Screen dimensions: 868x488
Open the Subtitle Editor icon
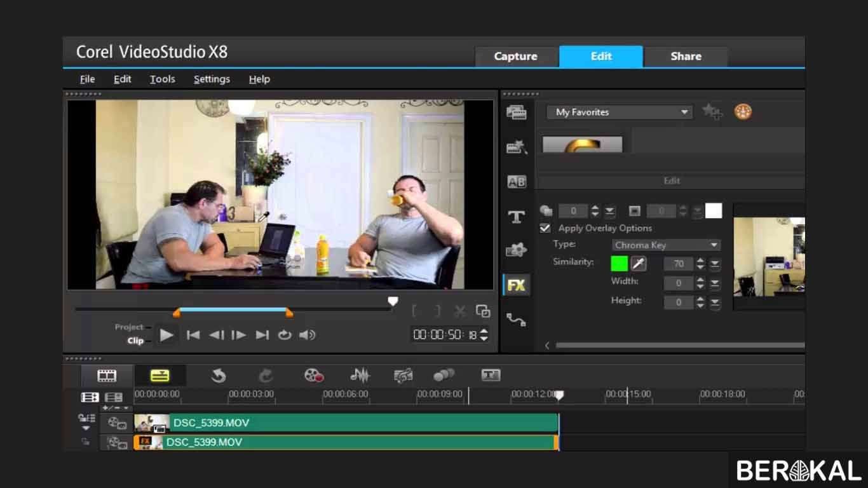(x=491, y=376)
